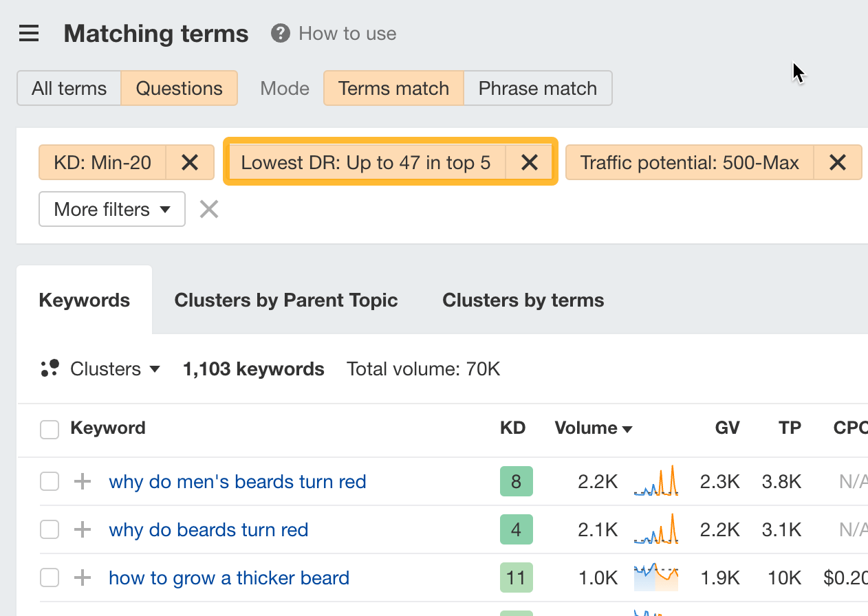This screenshot has height=616, width=868.
Task: Check the select-all checkbox in the table header
Action: point(49,429)
